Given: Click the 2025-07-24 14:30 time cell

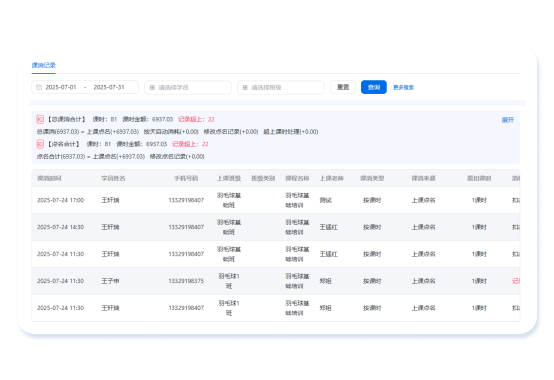Looking at the screenshot, I should (x=60, y=227).
